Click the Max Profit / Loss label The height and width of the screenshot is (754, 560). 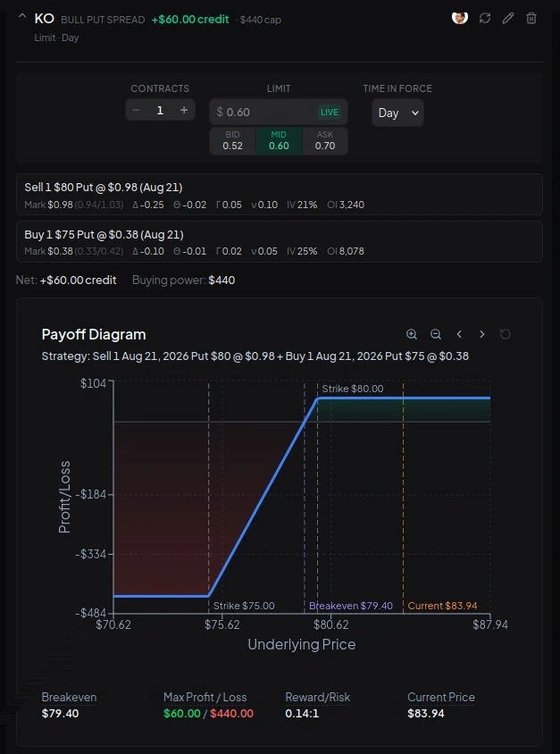tap(205, 697)
